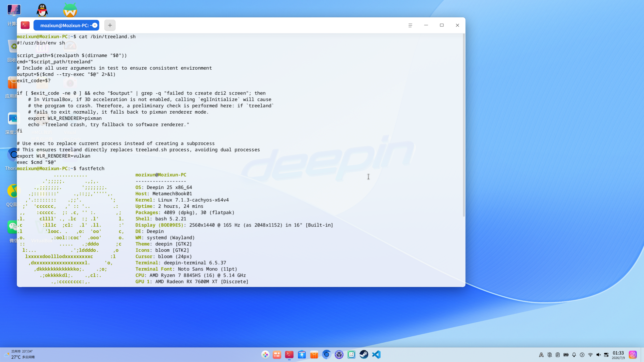Image resolution: width=644 pixels, height=362 pixels.
Task: Open multitasking view in the dock
Action: point(277,355)
